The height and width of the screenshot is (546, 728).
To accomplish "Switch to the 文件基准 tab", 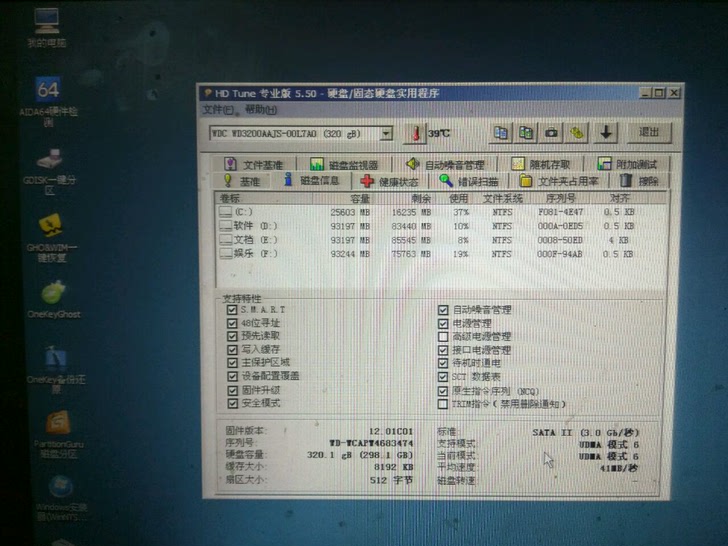I will 254,164.
